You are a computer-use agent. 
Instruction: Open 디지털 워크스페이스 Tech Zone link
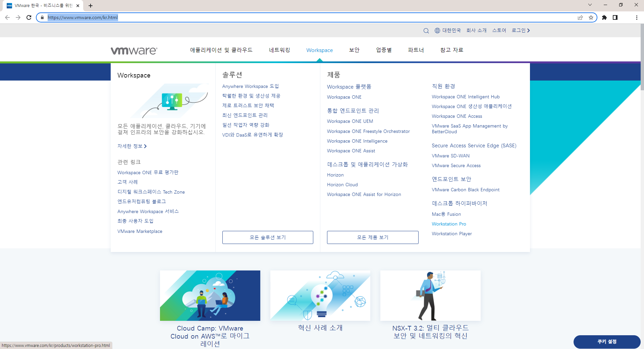(151, 192)
